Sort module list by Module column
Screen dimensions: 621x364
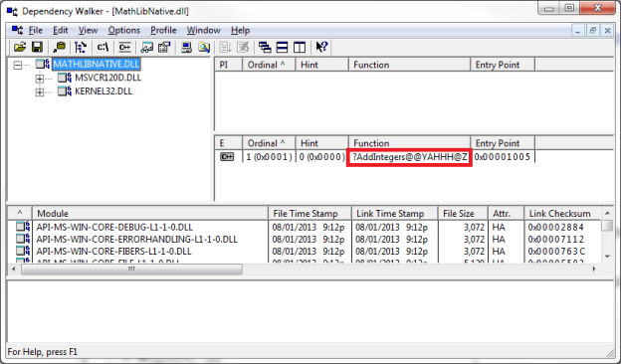coord(150,214)
